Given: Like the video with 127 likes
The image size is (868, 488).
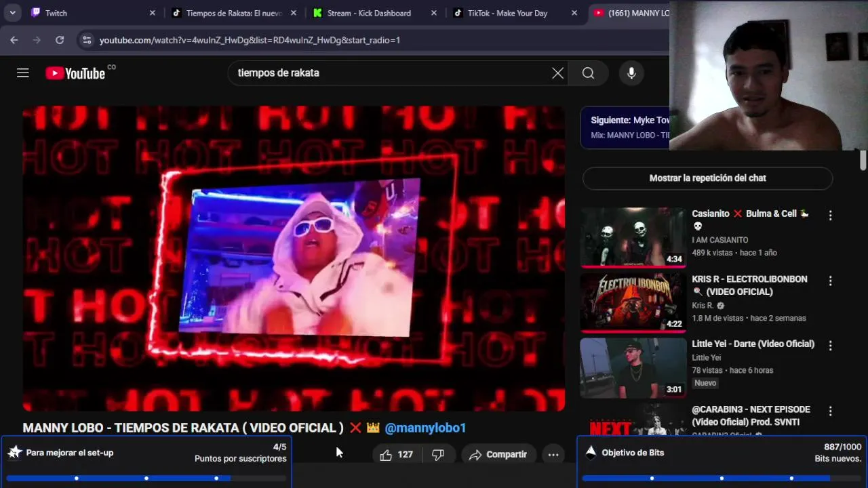Looking at the screenshot, I should [x=397, y=455].
